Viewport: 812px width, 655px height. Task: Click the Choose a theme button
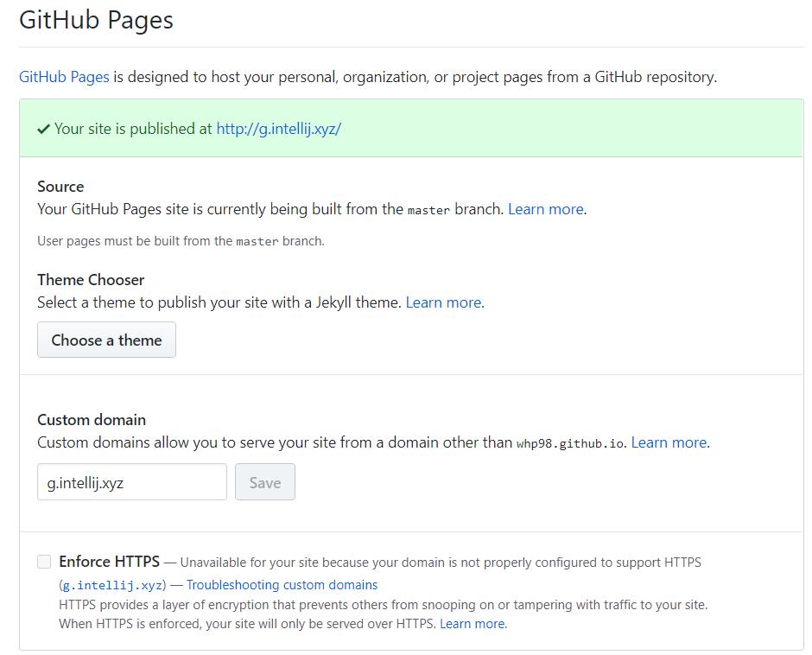point(106,340)
